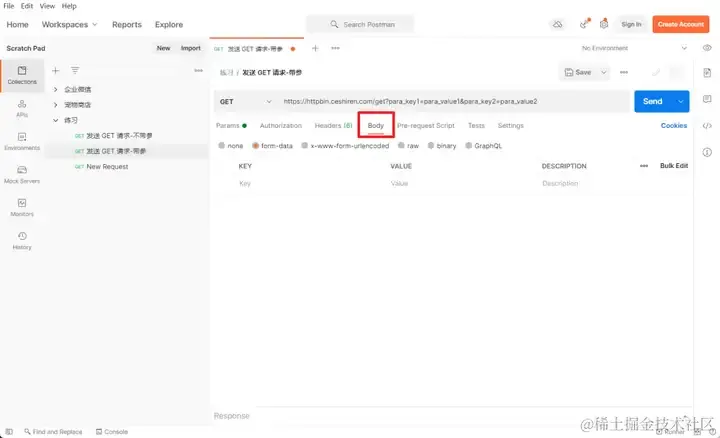
Task: Select the form-data body type
Action: [272, 146]
